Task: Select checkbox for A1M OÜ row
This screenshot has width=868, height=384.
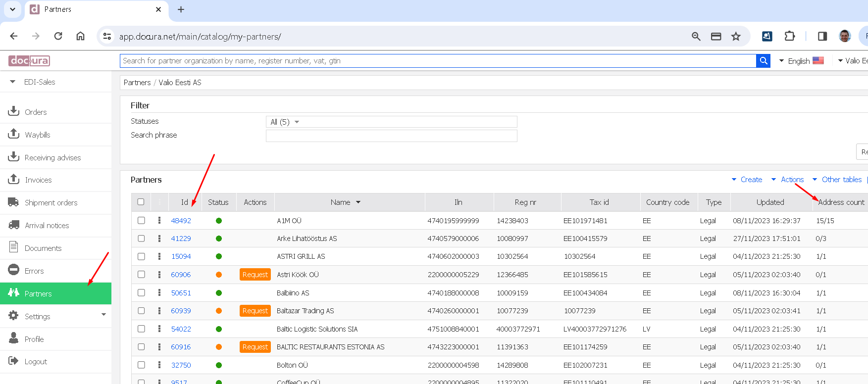Action: pyautogui.click(x=141, y=221)
